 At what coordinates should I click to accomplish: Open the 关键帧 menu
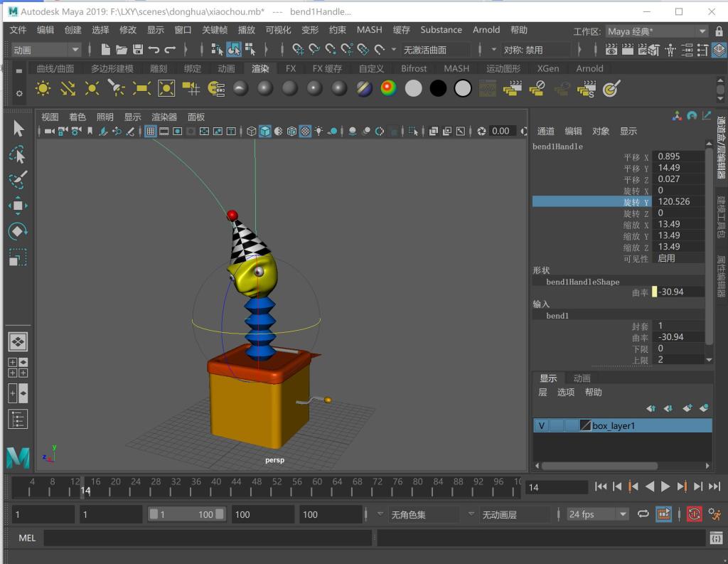coord(215,30)
